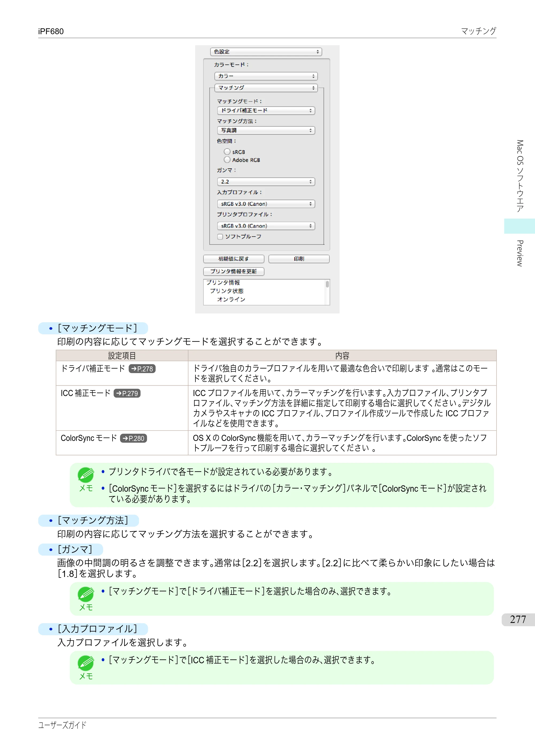The image size is (535, 756).
Task: Click the 内容 table column header
Action: (x=342, y=356)
